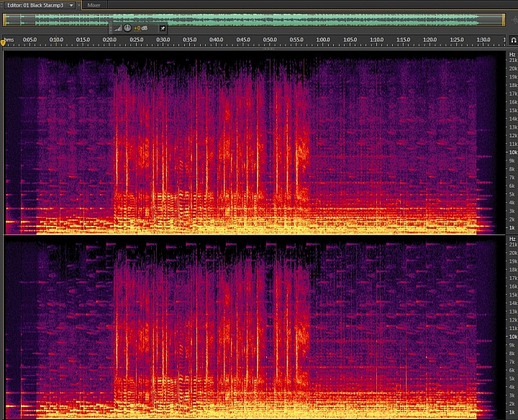Click the lower channel spectrogram display
The width and height of the screenshot is (518, 420).
(x=255, y=327)
